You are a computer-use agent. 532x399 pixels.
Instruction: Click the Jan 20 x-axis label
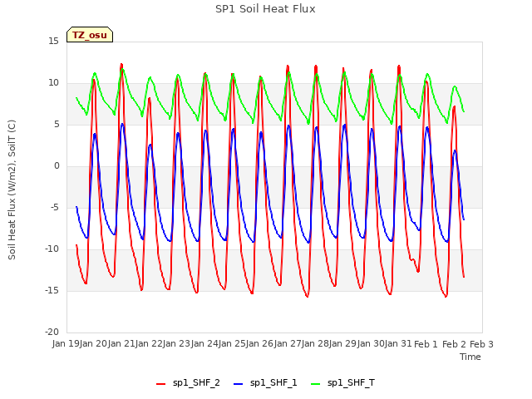point(93,343)
